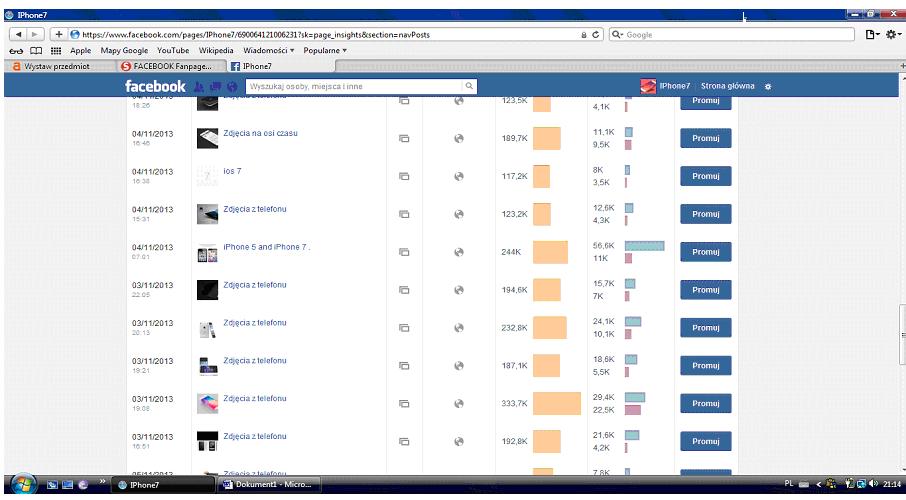The width and height of the screenshot is (906, 500).
Task: Click the targeting globe icon in 189,7K row
Action: tap(459, 138)
